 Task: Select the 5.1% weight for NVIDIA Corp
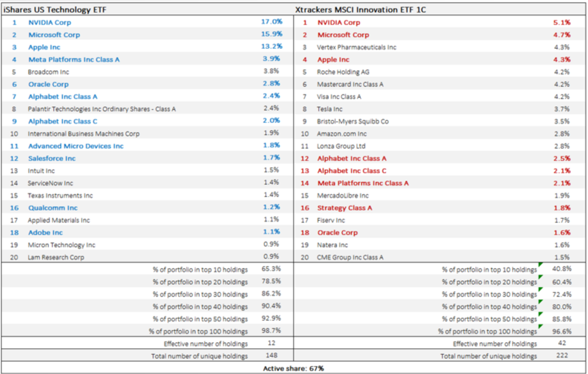pyautogui.click(x=561, y=22)
